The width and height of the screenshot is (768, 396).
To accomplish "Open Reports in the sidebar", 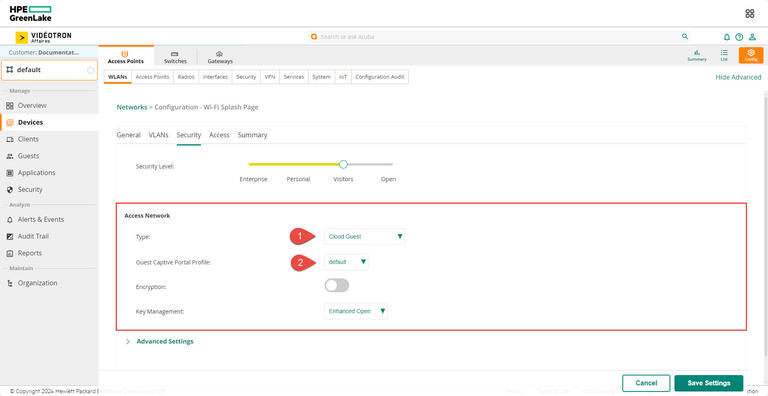I will coord(29,253).
